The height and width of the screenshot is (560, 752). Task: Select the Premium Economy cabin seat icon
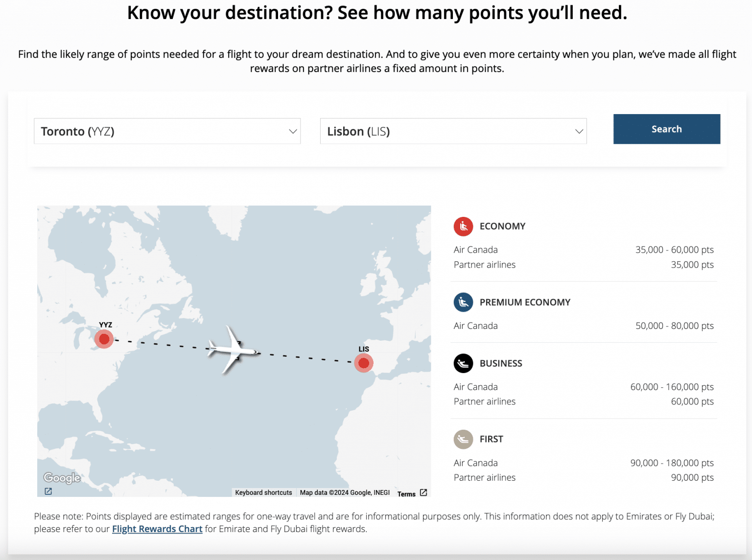pyautogui.click(x=463, y=302)
